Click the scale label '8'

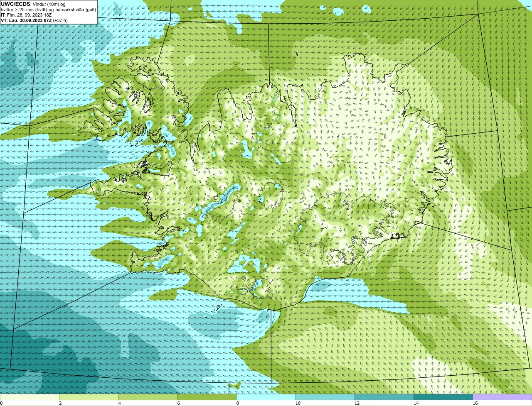click(x=237, y=403)
